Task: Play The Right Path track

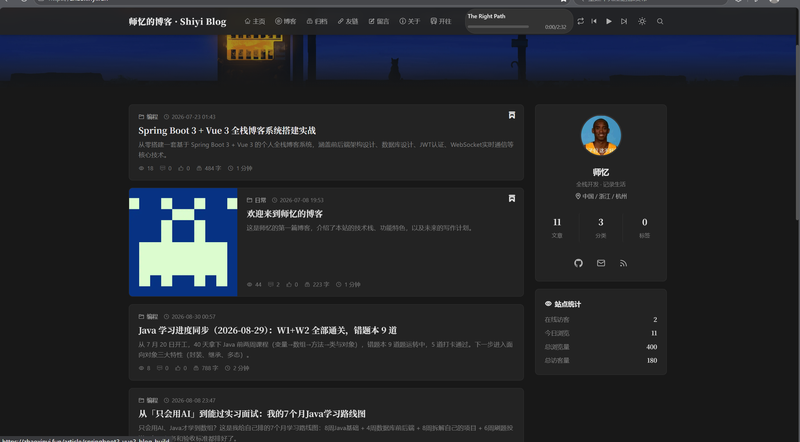Action: click(x=609, y=21)
